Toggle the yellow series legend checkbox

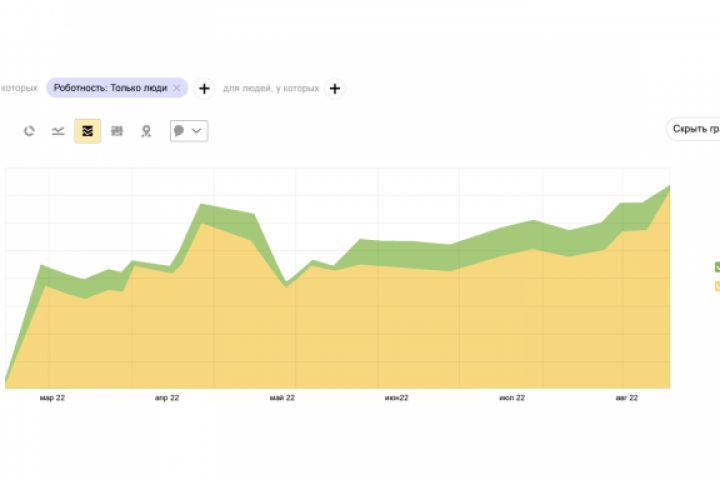[717, 286]
